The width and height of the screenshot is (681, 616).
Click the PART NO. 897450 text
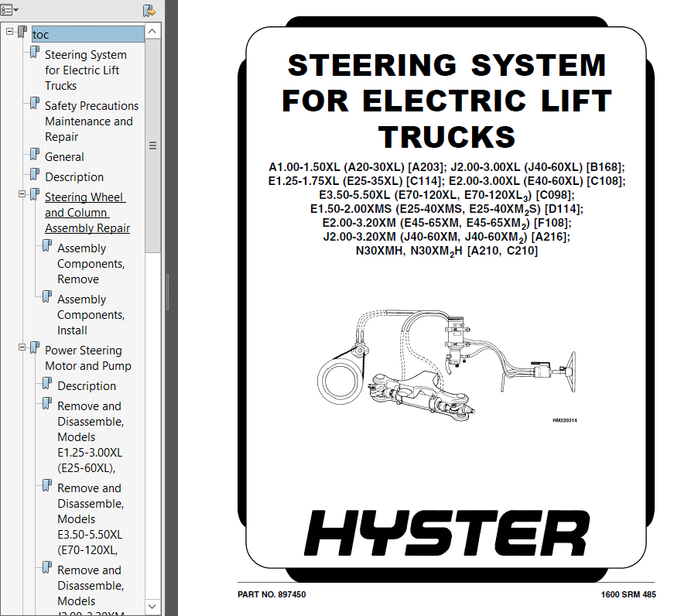pyautogui.click(x=272, y=594)
